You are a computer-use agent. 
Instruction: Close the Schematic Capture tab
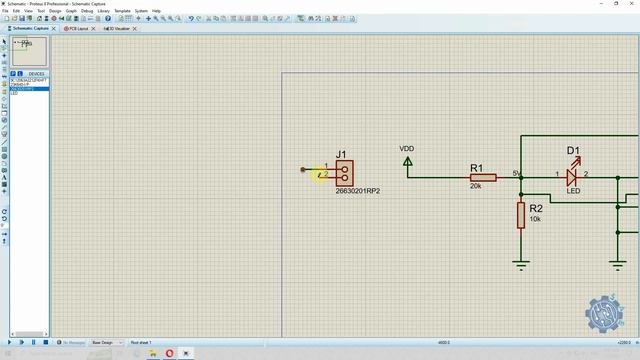point(53,29)
